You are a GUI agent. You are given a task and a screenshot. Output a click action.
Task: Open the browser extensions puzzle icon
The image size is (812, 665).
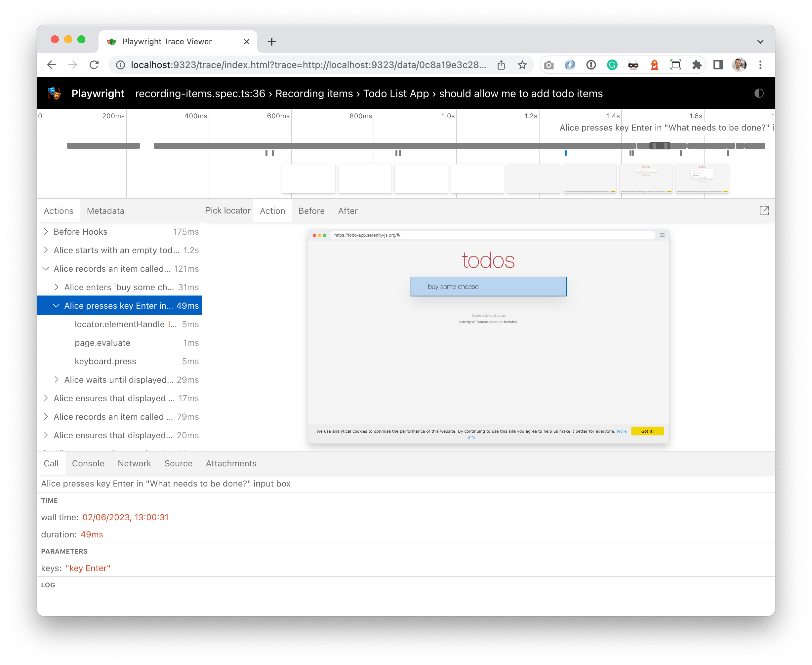(697, 65)
